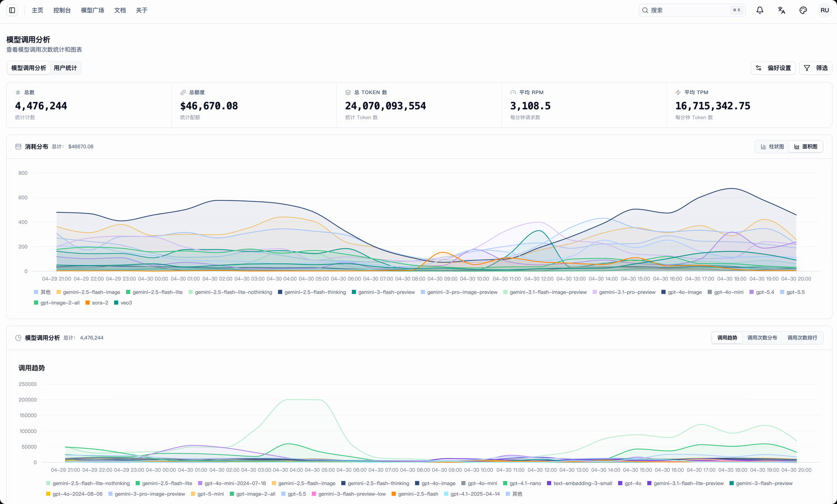Focus the 搜索 search field
This screenshot has width=837, height=504.
692,10
